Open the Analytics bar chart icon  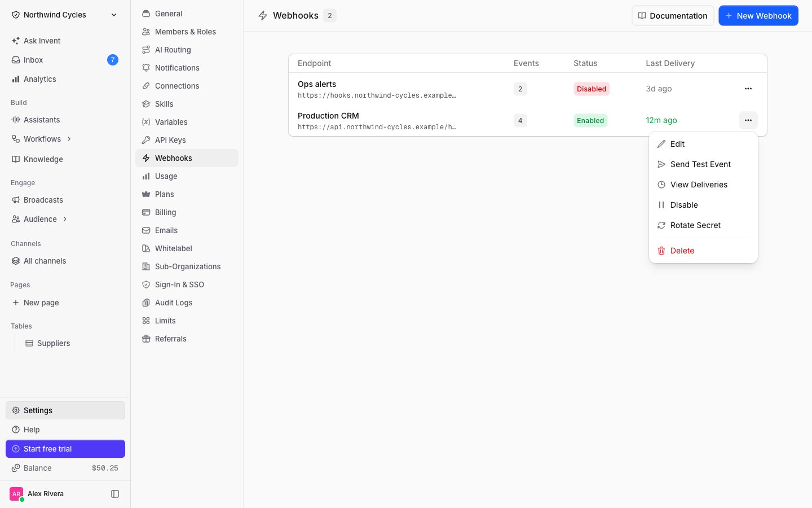point(16,79)
